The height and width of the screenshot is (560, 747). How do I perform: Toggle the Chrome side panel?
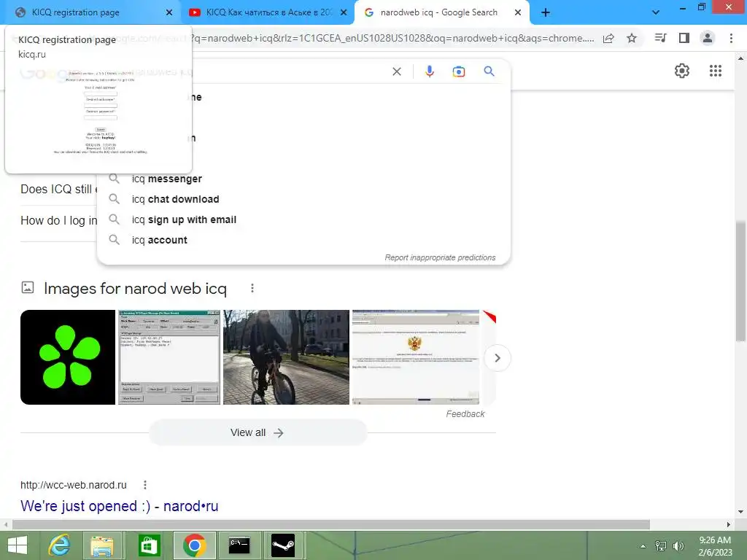(684, 38)
